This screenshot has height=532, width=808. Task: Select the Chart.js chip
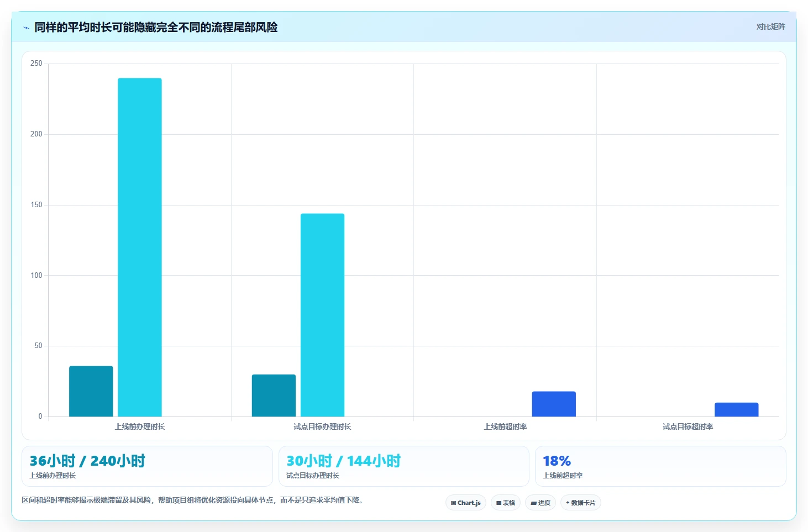(466, 503)
